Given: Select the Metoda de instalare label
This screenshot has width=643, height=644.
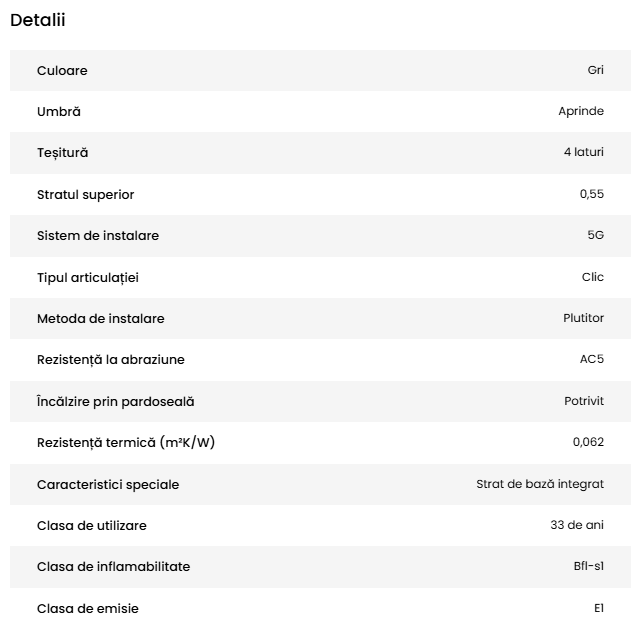Looking at the screenshot, I should 101,318.
